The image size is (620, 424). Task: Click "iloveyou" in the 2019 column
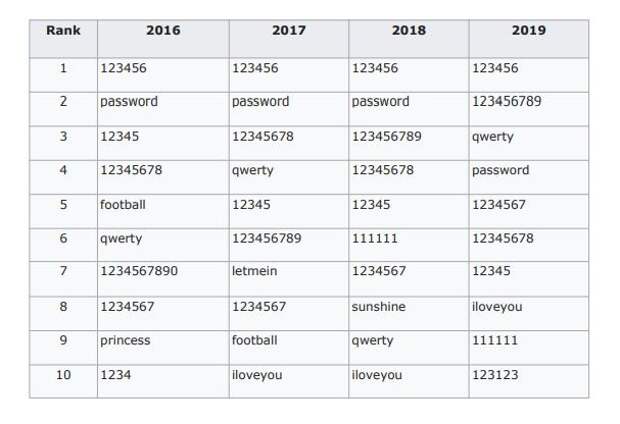pyautogui.click(x=497, y=307)
